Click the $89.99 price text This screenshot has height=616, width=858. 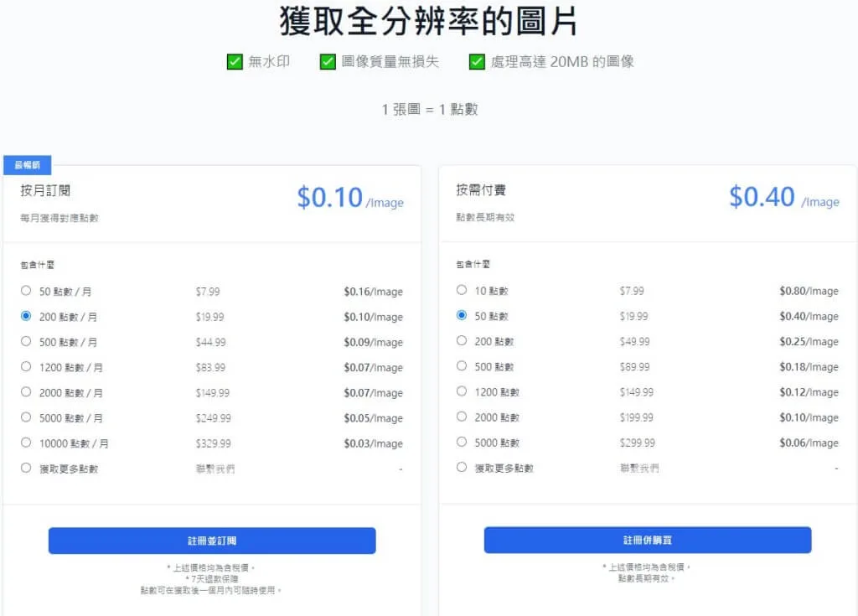pos(635,367)
